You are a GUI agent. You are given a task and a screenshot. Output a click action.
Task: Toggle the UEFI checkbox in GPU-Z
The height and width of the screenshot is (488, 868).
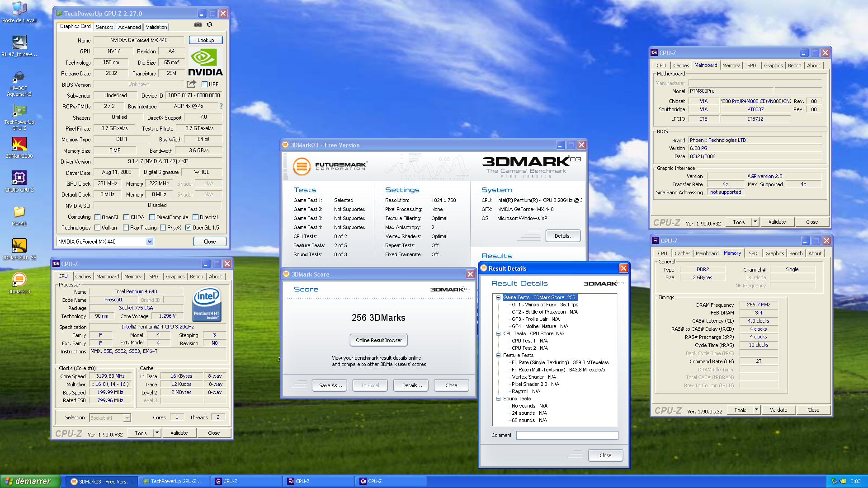point(204,84)
